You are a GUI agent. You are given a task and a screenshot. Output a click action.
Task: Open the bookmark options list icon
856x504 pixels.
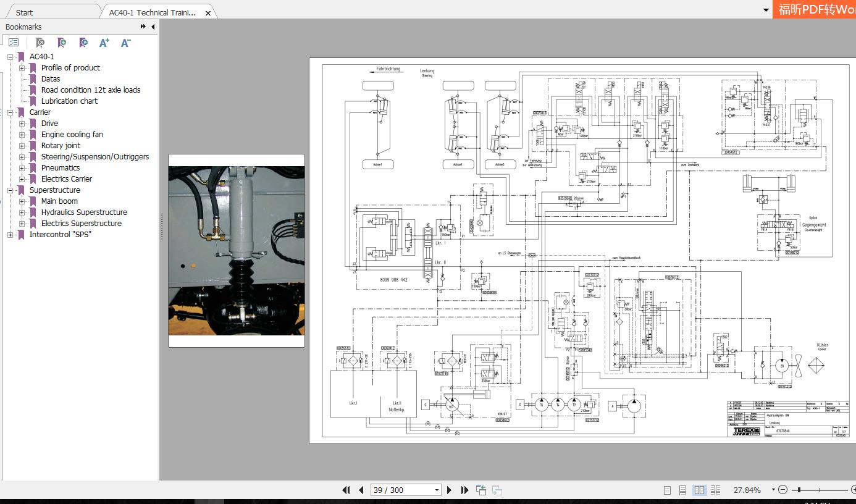(14, 42)
